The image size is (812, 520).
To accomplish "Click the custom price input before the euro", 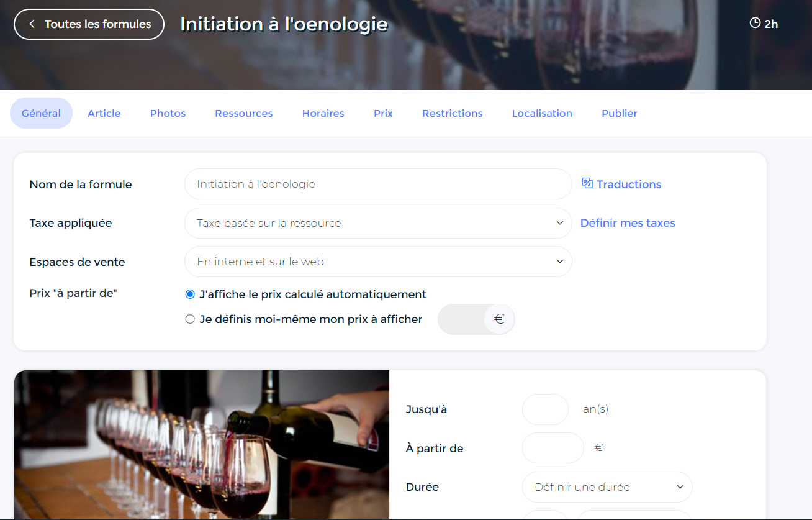I will [x=461, y=319].
